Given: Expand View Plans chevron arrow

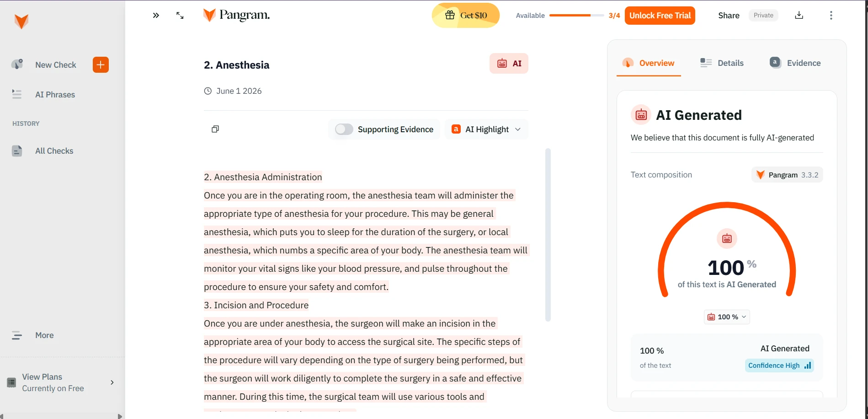Looking at the screenshot, I should pyautogui.click(x=112, y=382).
